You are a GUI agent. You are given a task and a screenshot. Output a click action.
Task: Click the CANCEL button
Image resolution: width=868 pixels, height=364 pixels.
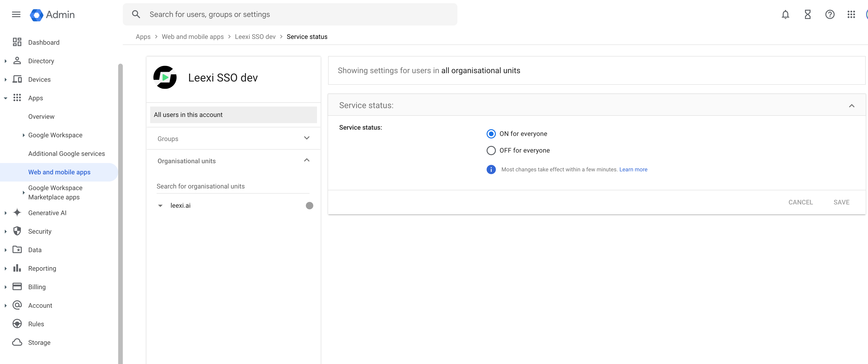(x=801, y=202)
